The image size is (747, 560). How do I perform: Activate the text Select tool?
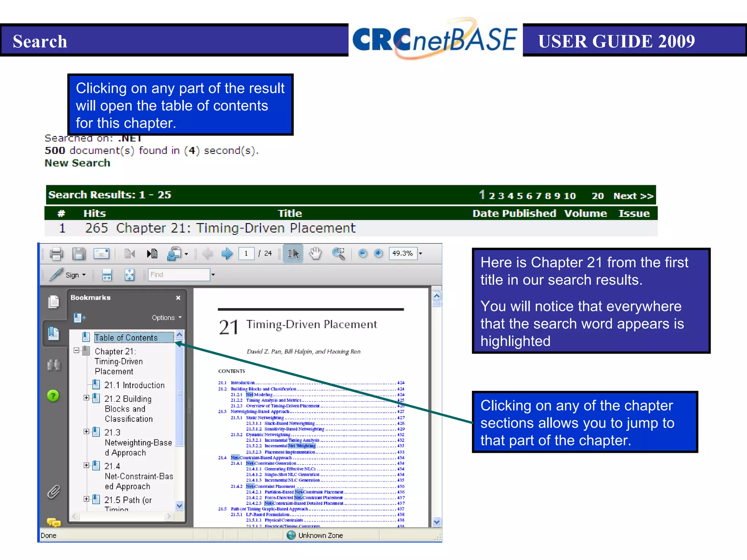click(293, 253)
